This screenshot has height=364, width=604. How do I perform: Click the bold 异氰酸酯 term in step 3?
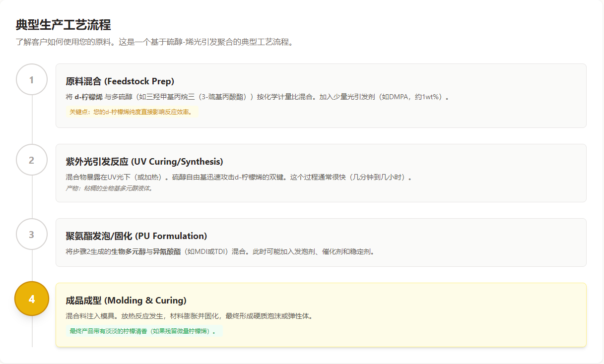pos(166,251)
